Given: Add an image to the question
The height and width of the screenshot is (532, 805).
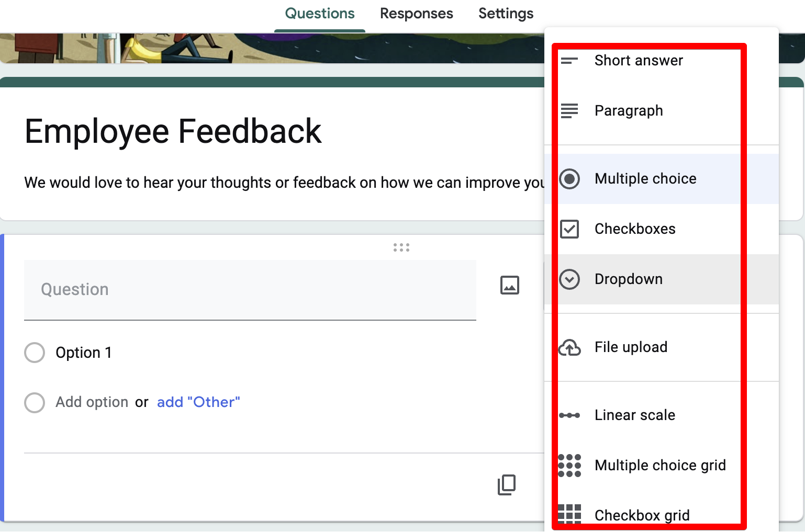Looking at the screenshot, I should pyautogui.click(x=509, y=285).
